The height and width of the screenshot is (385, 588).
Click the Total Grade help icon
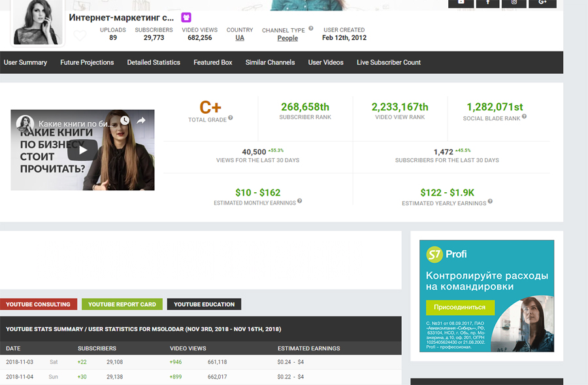pos(231,118)
